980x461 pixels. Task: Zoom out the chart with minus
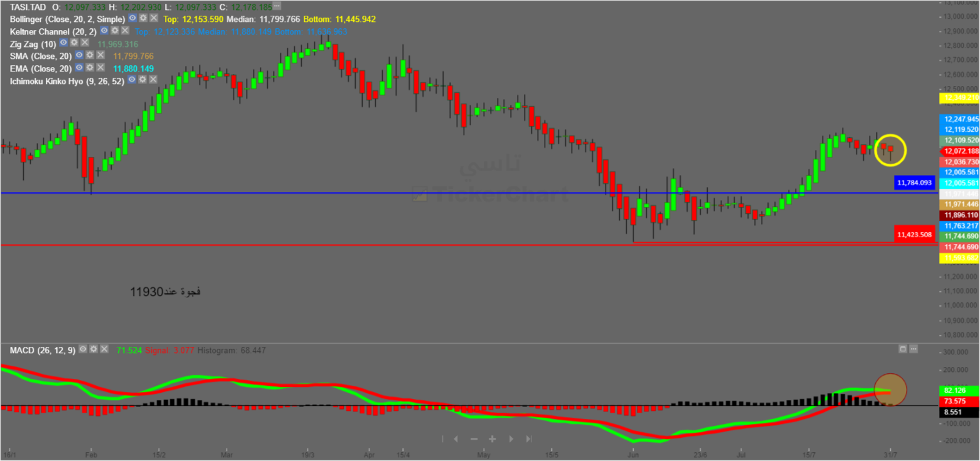pyautogui.click(x=474, y=438)
